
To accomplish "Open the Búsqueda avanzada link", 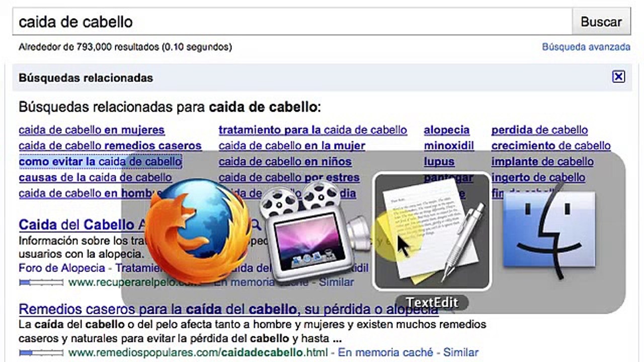I will pyautogui.click(x=586, y=47).
